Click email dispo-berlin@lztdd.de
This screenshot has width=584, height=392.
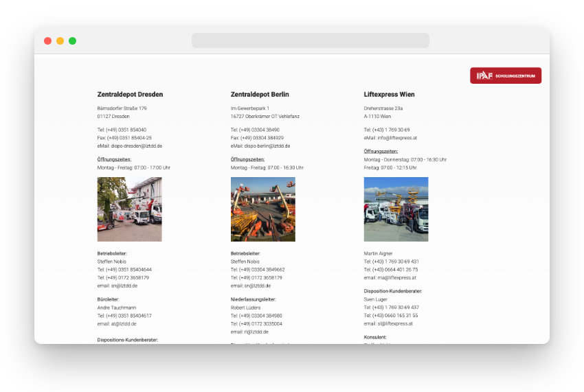[267, 146]
